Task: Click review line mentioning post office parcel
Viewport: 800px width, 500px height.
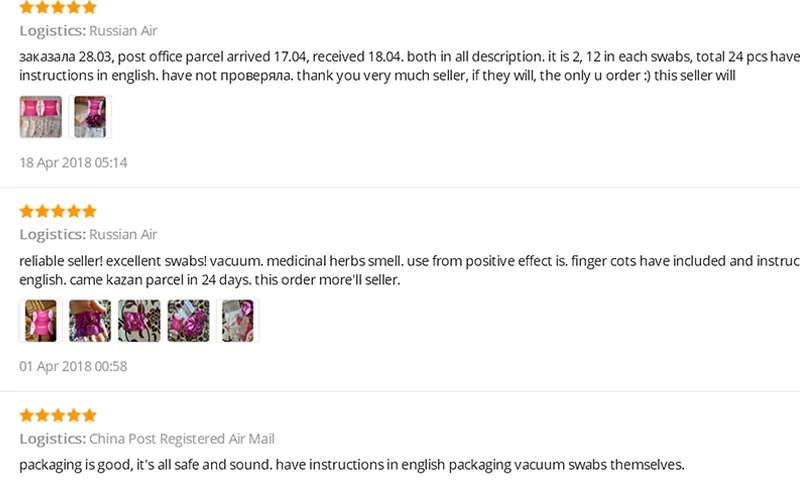Action: click(x=400, y=57)
